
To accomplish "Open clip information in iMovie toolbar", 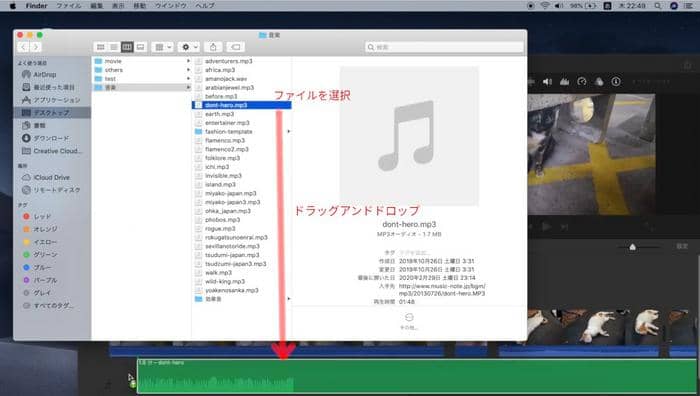I will 616,82.
